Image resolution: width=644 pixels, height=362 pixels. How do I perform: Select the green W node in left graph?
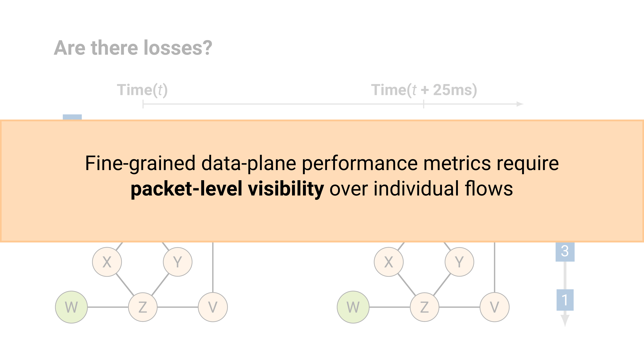(x=71, y=307)
